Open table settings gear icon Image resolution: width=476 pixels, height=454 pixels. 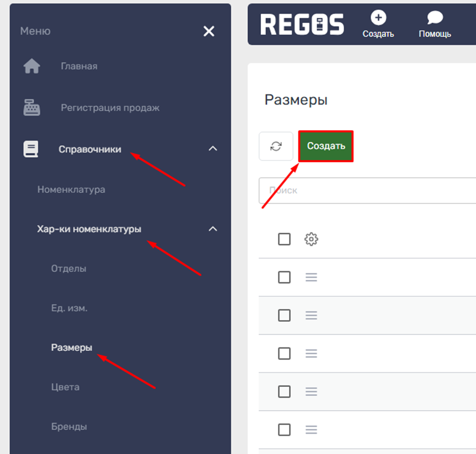coord(311,239)
